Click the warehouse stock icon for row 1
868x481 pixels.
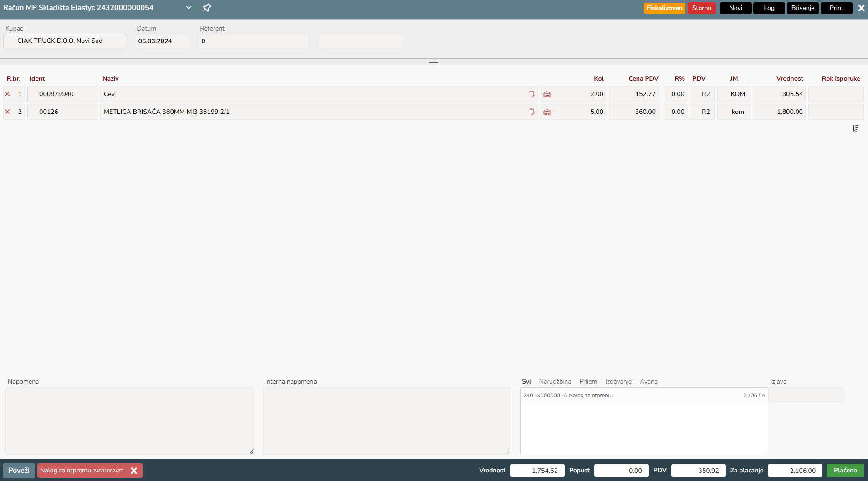pos(547,94)
